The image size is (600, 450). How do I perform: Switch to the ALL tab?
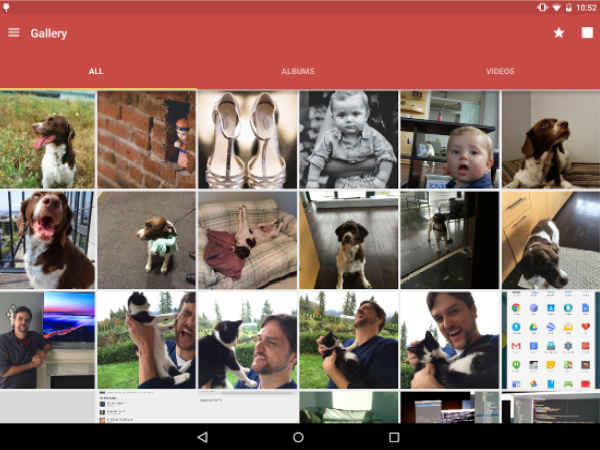96,71
